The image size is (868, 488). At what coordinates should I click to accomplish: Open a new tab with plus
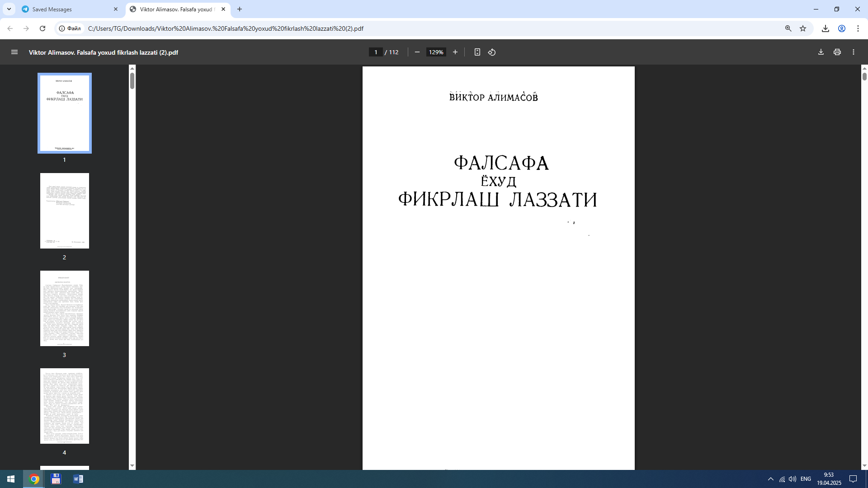[240, 9]
